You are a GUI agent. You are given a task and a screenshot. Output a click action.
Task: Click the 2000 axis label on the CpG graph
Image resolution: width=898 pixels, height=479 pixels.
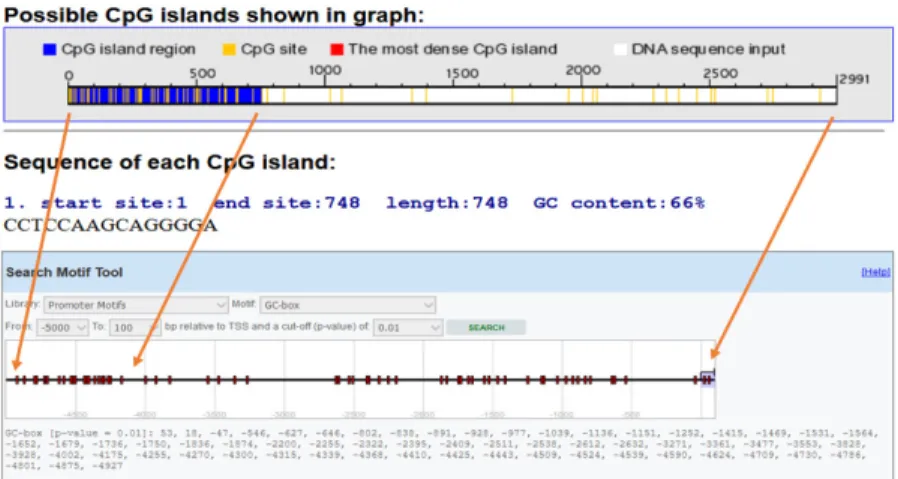tap(583, 70)
